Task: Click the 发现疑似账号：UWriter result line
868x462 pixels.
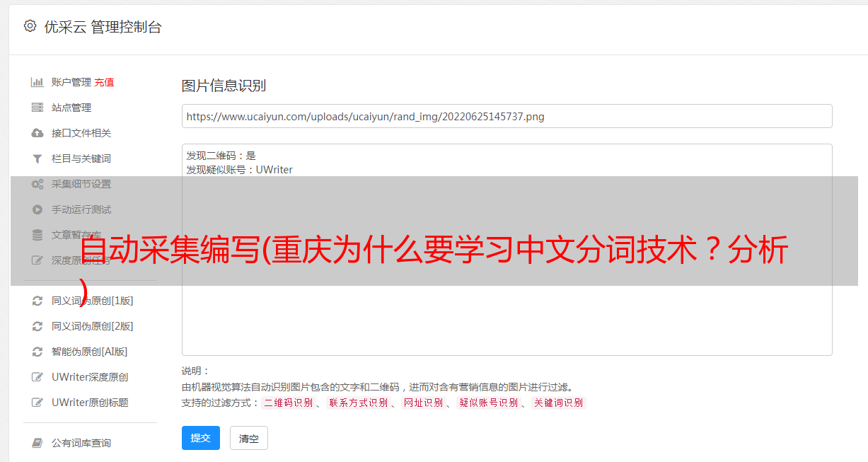Action: click(x=240, y=170)
